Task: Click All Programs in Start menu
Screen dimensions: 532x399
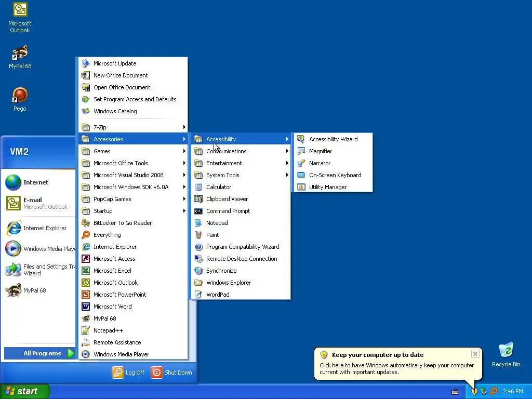Action: [39, 353]
